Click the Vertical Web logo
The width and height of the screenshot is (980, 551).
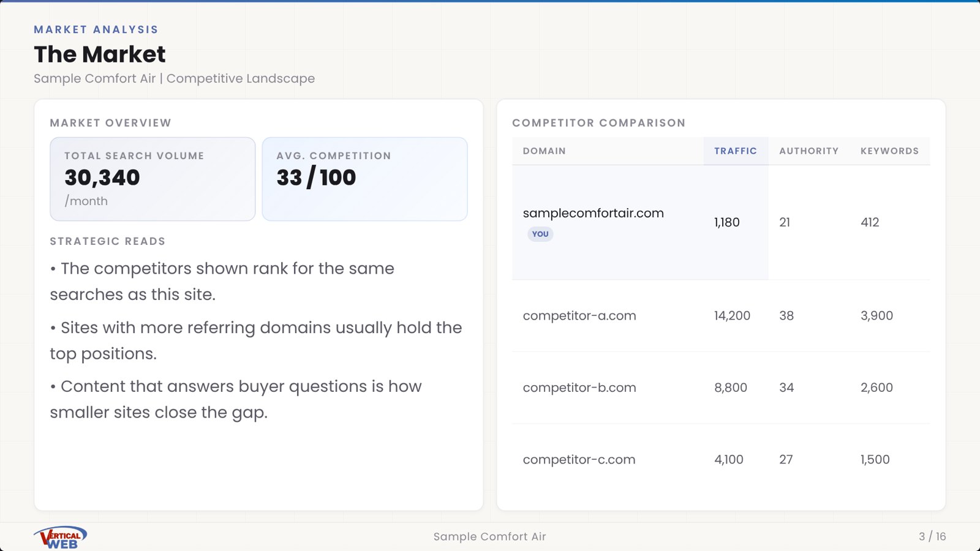click(x=60, y=538)
